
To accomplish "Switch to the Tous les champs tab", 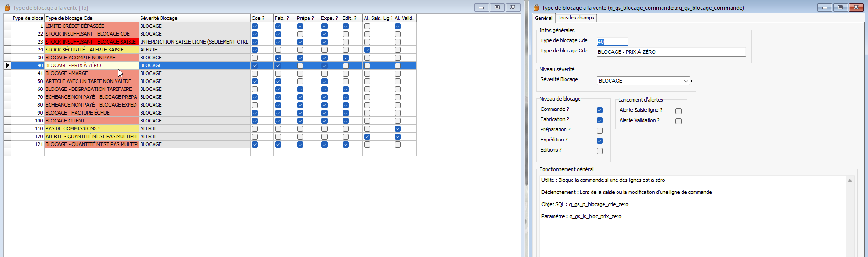I will click(576, 18).
